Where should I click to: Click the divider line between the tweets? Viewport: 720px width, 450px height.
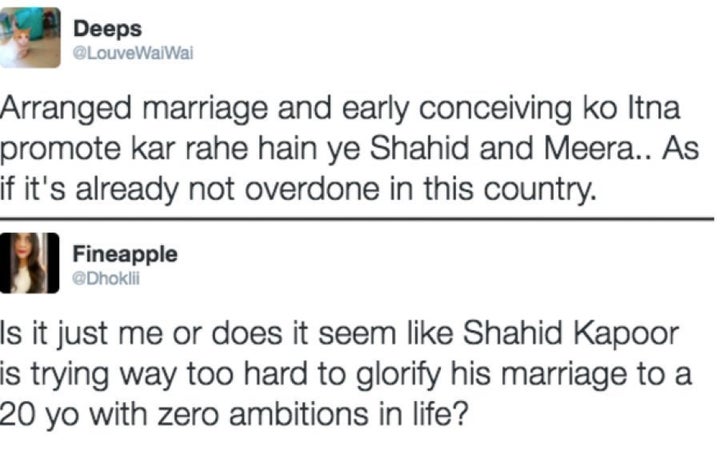tap(357, 219)
